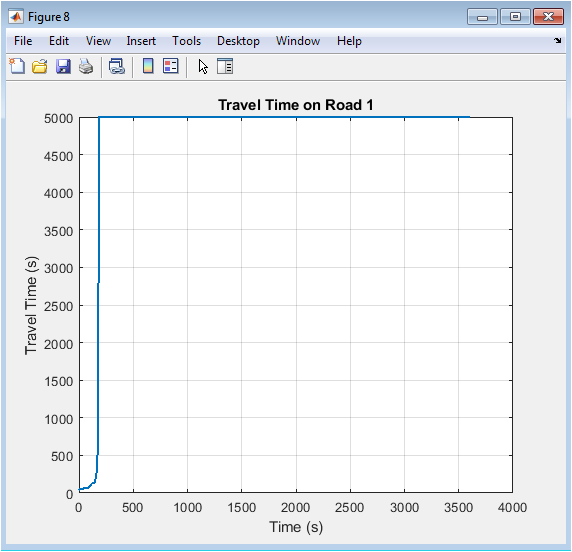The width and height of the screenshot is (572, 552).
Task: Click the Link Plot toolbar icon
Action: [117, 66]
